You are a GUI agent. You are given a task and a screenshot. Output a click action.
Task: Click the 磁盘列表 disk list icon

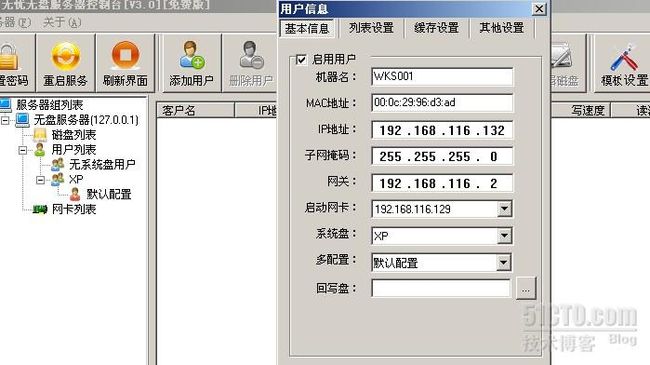pos(40,135)
